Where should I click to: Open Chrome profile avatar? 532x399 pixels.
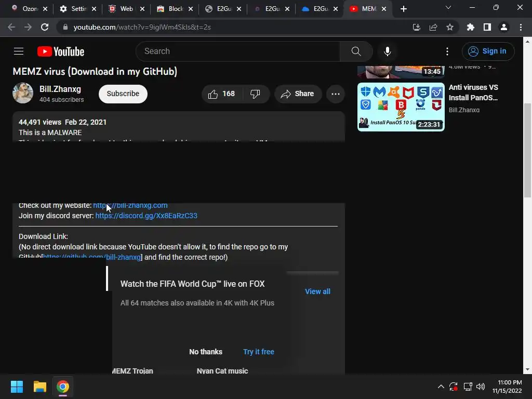coord(504,27)
